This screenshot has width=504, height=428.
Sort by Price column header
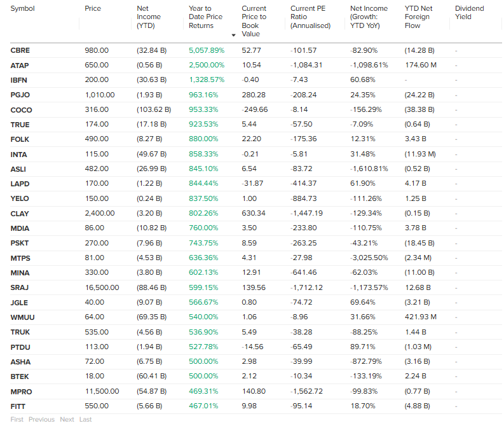point(93,9)
